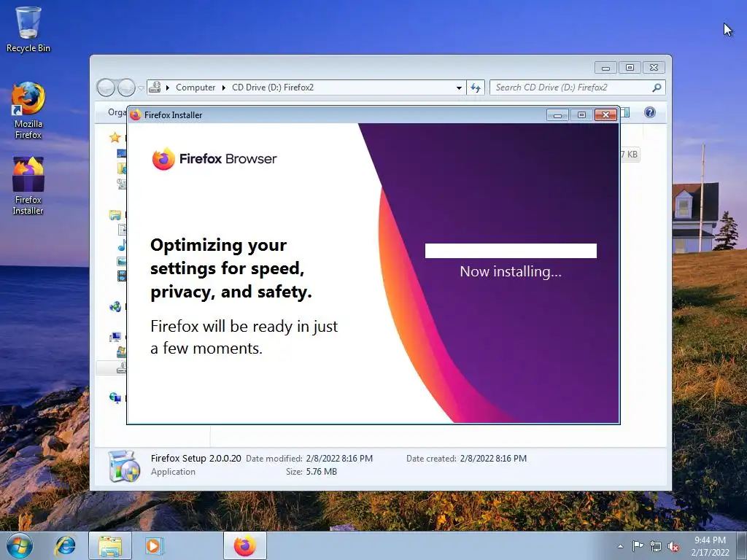Select Favorites star in navigation pane
The image size is (747, 560).
click(115, 138)
